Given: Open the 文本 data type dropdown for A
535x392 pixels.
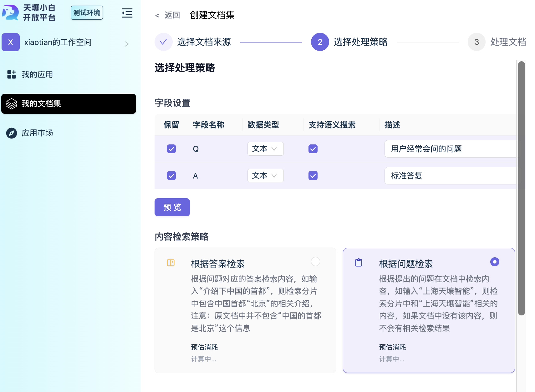Looking at the screenshot, I should pos(266,176).
